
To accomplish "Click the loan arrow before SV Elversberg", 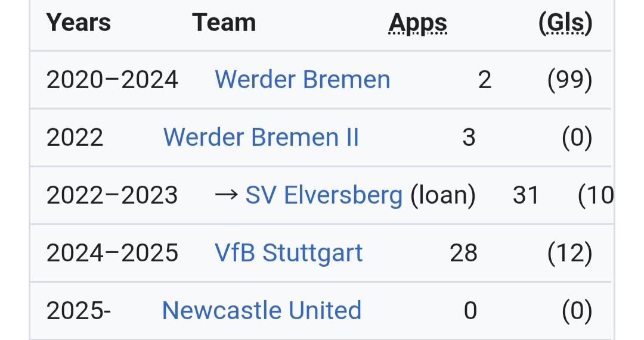I will click(227, 195).
